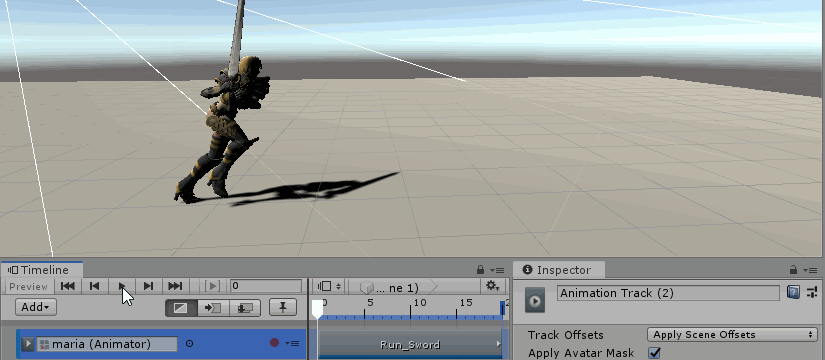825x360 pixels.
Task: Uncheck the Apply Avatar Mask checkbox
Action: pos(655,352)
